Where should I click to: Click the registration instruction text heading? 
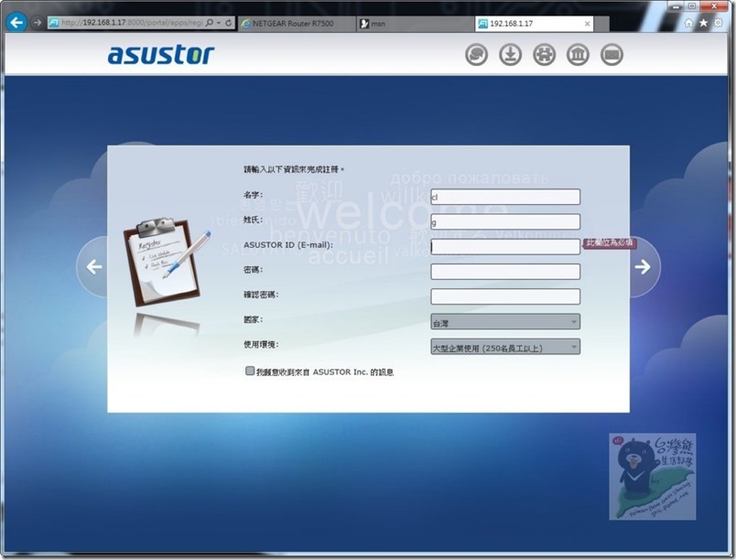coord(294,169)
